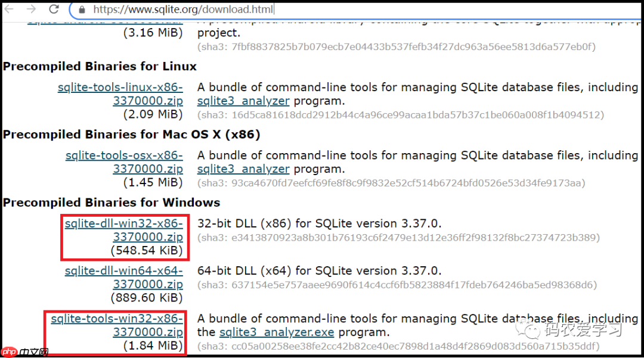Viewport: 644px width, 358px height.
Task: Click Precompiled Binaries for Windows heading
Action: [x=112, y=203]
